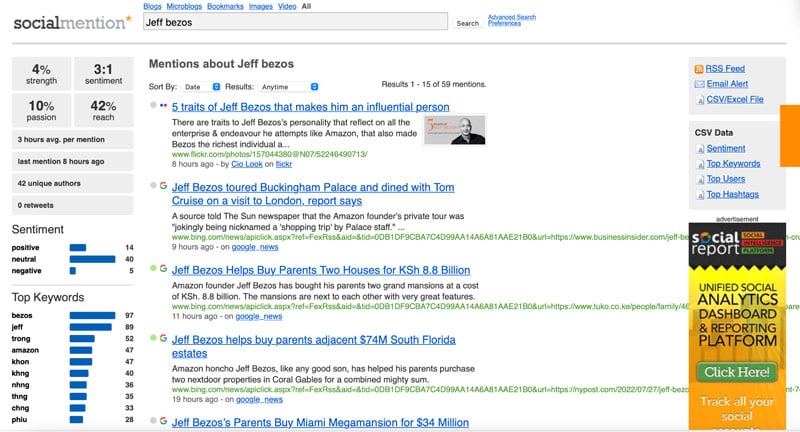The width and height of the screenshot is (800, 432).
Task: Click the '3 hours avg. per mention' stat
Action: tap(72, 139)
